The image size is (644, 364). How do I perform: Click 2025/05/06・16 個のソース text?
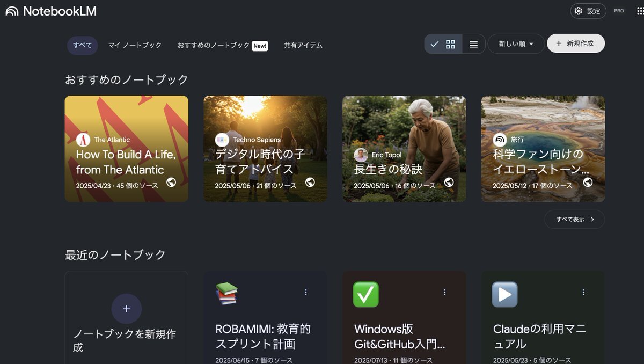(x=394, y=186)
